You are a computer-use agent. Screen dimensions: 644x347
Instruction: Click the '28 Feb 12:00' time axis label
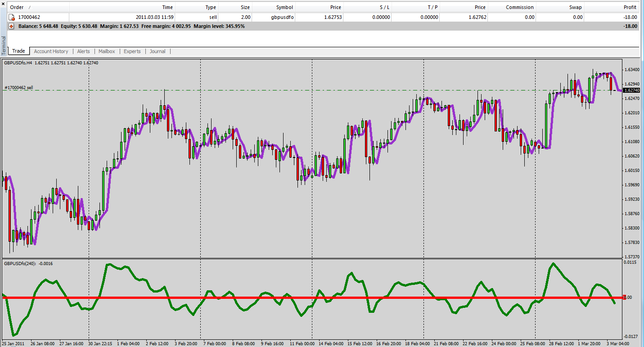pyautogui.click(x=561, y=344)
